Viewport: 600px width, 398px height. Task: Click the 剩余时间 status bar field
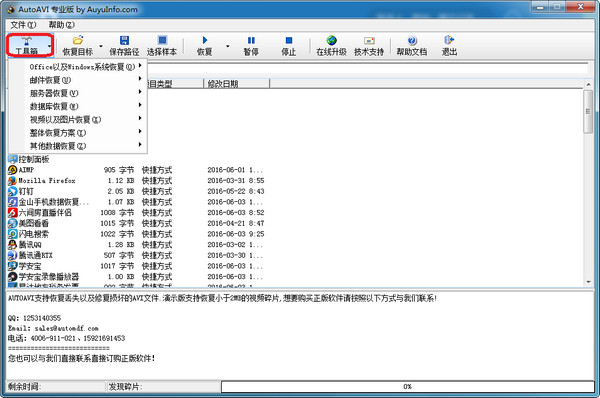click(x=55, y=387)
